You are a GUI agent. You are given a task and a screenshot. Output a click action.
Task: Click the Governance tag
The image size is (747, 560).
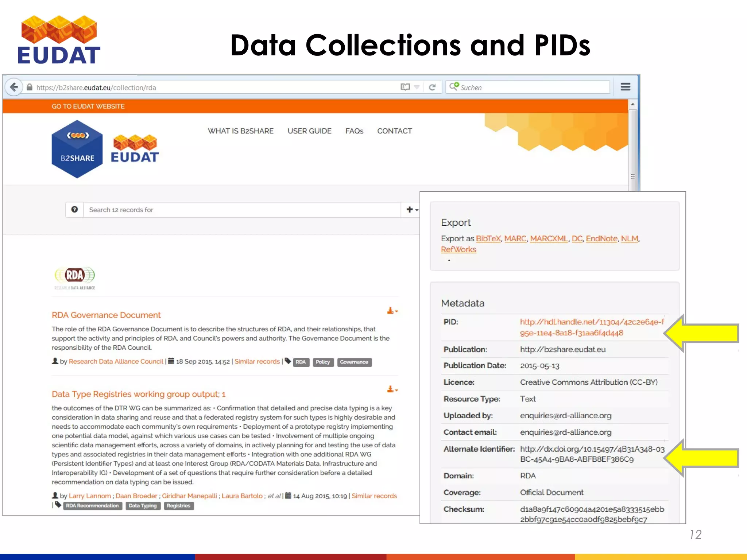click(x=354, y=362)
